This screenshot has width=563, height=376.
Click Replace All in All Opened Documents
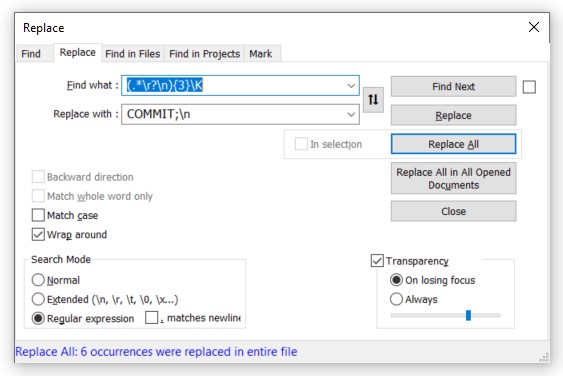tap(453, 178)
